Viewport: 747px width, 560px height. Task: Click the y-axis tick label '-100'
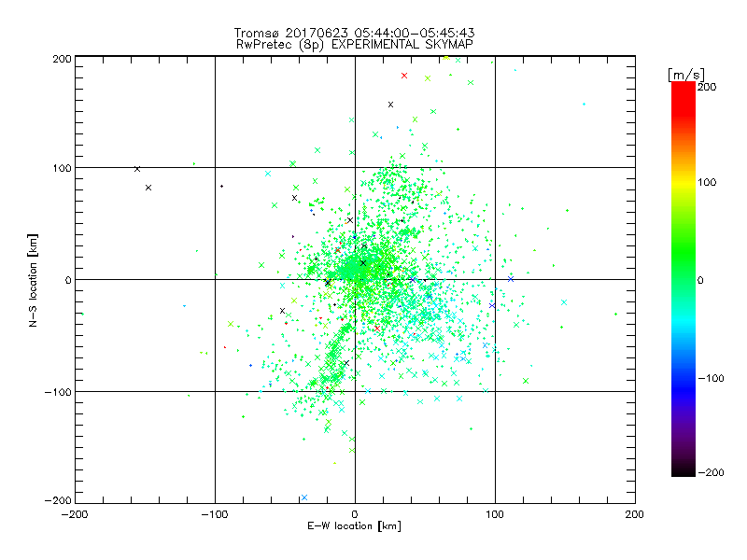[58, 392]
